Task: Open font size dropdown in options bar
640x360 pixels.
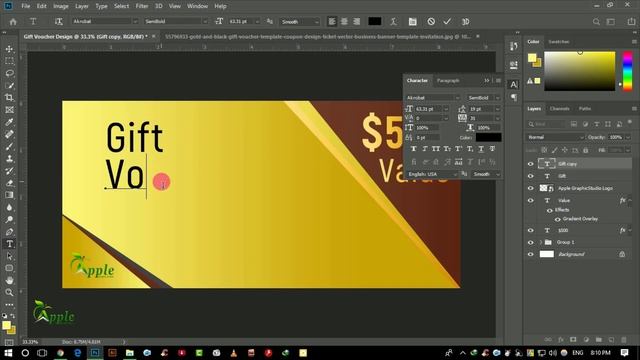Action: 257,21
